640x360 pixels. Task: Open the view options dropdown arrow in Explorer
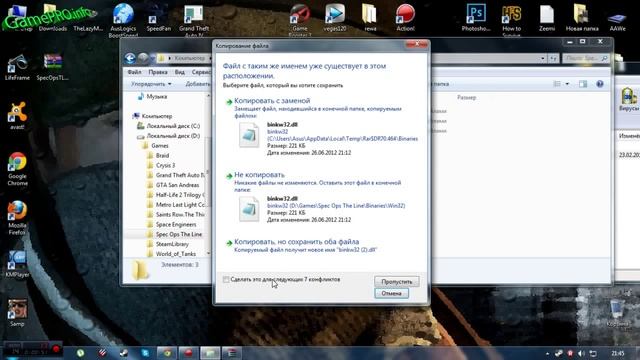click(x=567, y=84)
